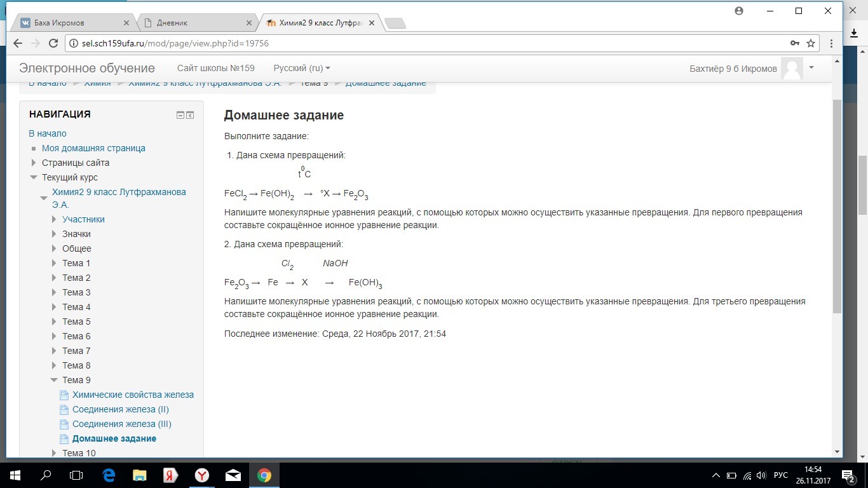
Task: Open Mail app from taskbar
Action: pyautogui.click(x=233, y=475)
